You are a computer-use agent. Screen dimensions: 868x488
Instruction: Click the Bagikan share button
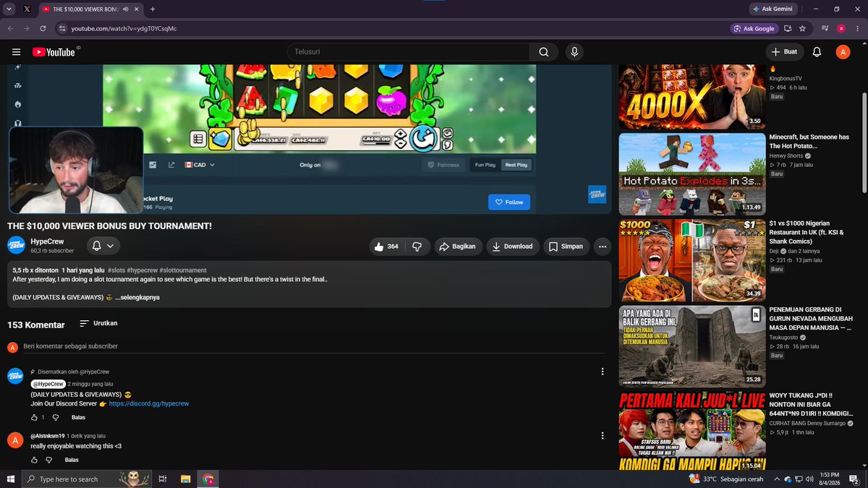457,247
